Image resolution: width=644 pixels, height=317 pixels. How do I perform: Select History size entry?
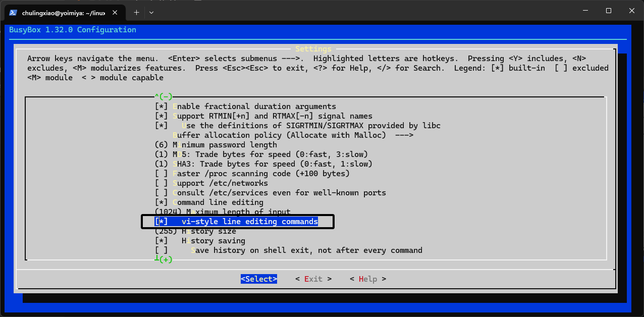coord(195,231)
